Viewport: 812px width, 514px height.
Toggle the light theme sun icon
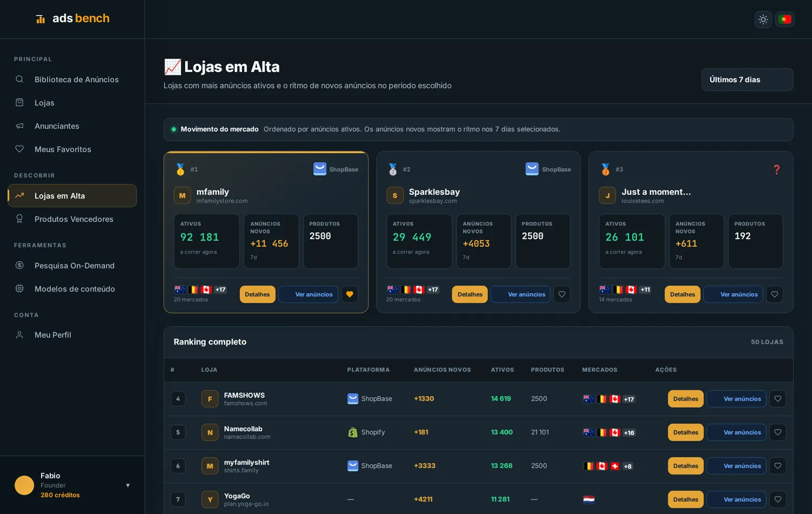[763, 19]
